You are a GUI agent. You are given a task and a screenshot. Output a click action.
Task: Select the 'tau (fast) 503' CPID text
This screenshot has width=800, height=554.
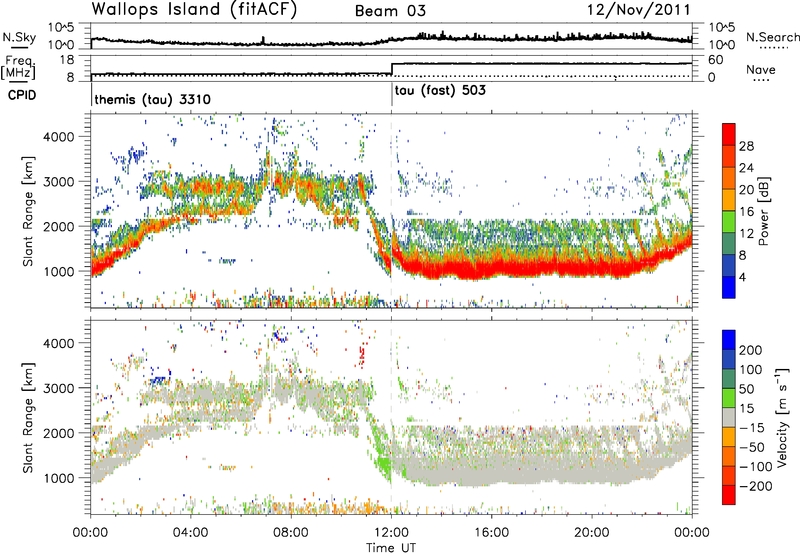coord(440,90)
